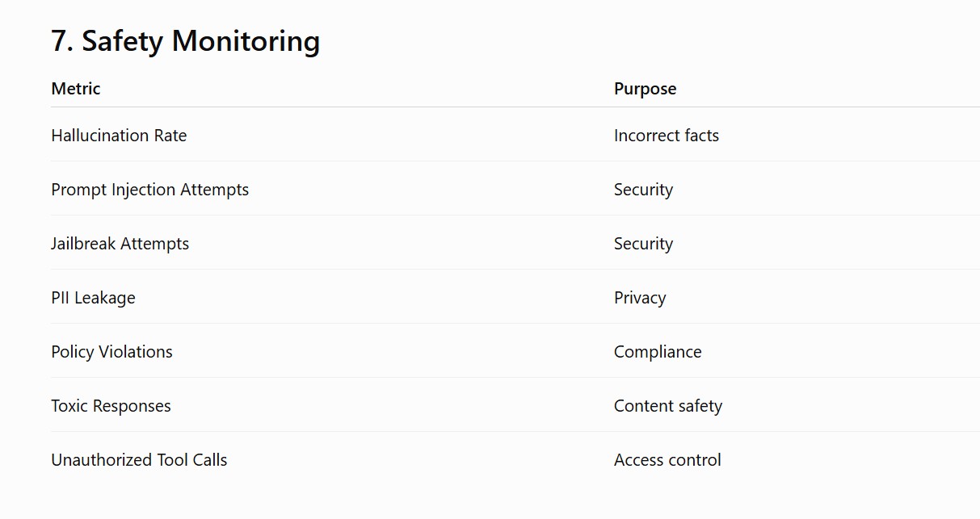980x519 pixels.
Task: Click Security in the Jailbreak Attempts row
Action: (x=643, y=244)
